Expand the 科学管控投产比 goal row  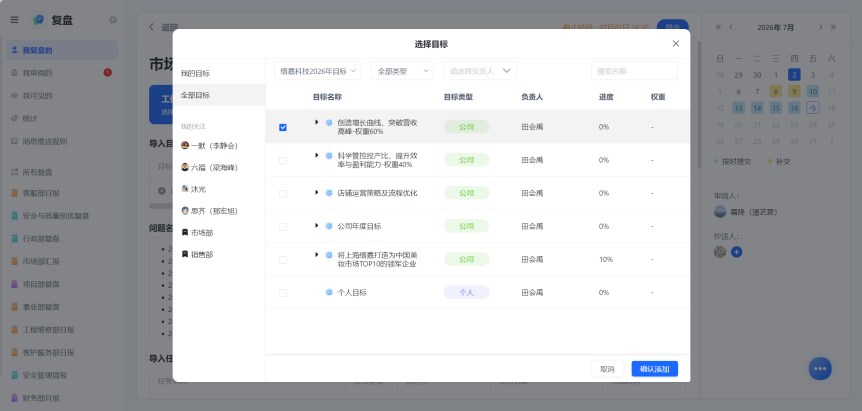317,155
